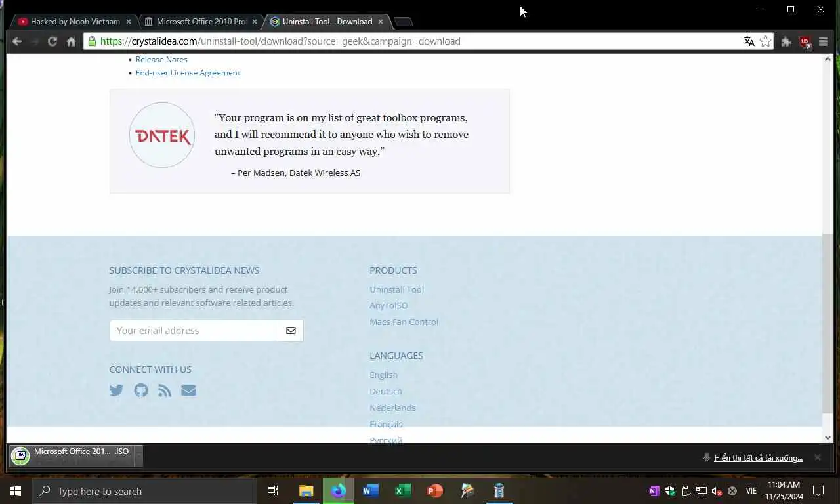
Task: Open the browser home page icon
Action: point(71,41)
